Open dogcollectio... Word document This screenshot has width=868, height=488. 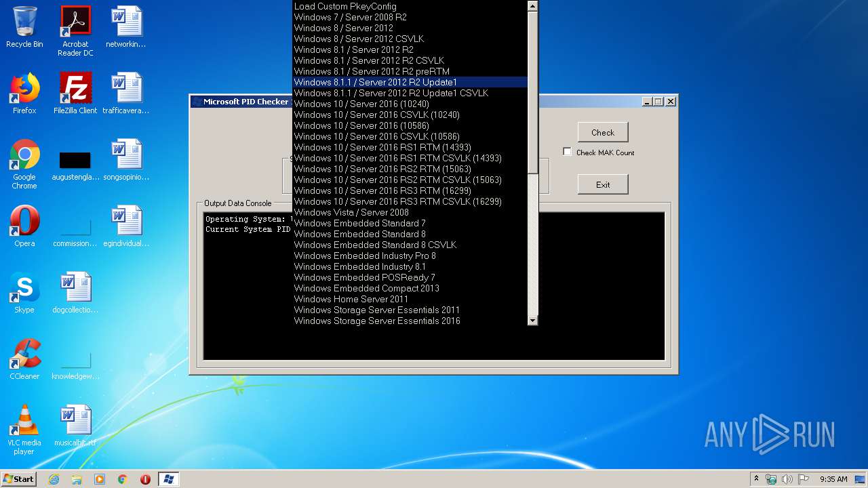pyautogui.click(x=75, y=293)
